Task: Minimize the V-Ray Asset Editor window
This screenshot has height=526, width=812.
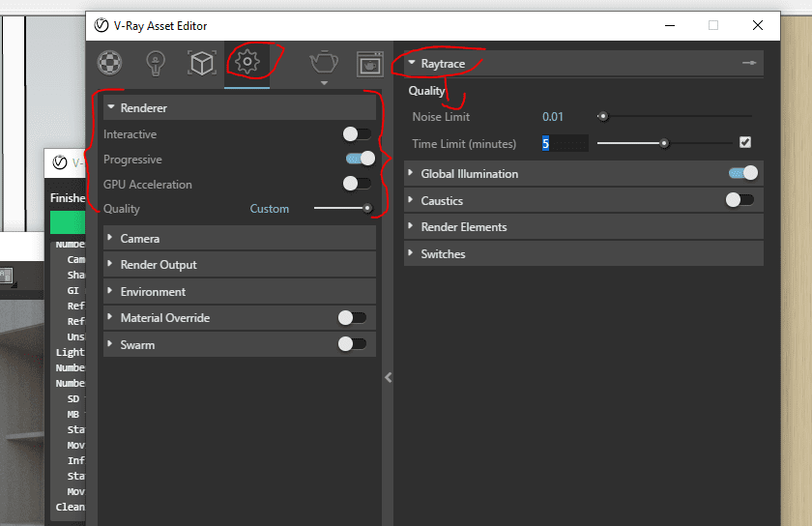Action: pyautogui.click(x=670, y=25)
